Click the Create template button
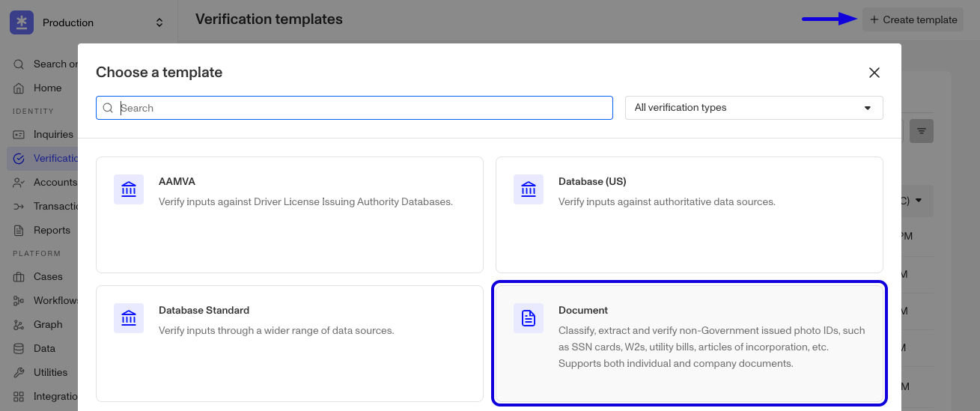This screenshot has height=411, width=980. click(x=913, y=20)
